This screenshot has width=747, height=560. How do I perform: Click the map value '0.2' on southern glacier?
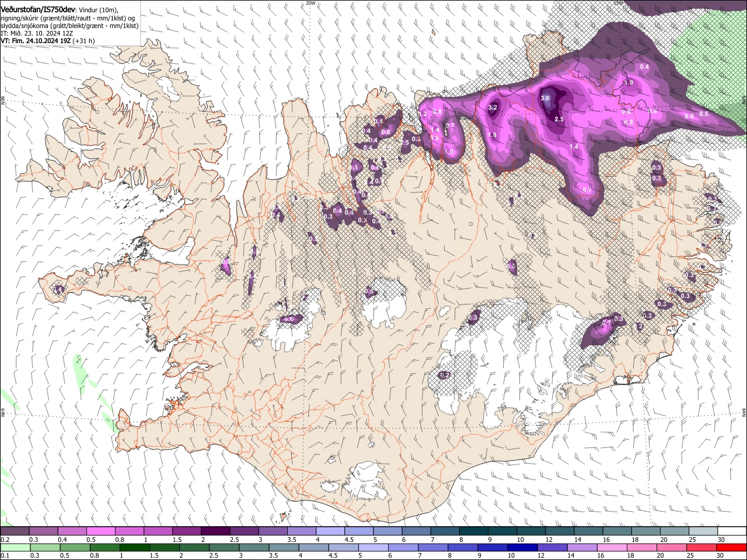click(x=444, y=375)
